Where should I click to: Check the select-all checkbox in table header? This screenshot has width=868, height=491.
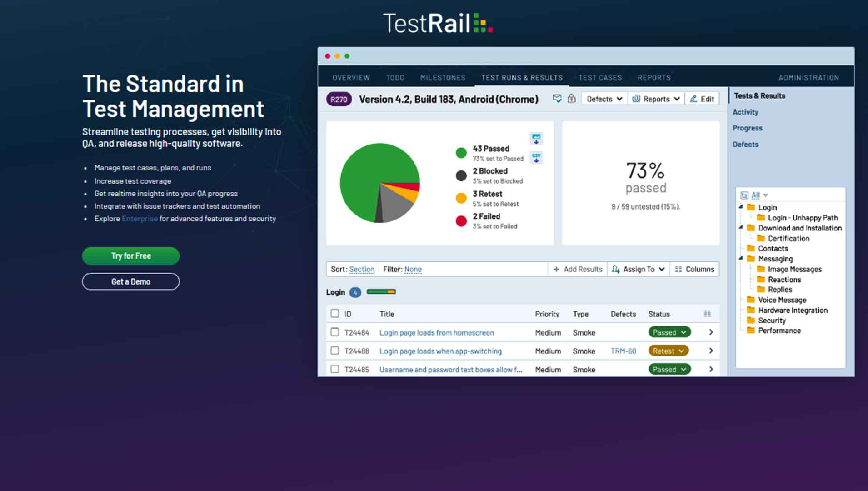335,313
